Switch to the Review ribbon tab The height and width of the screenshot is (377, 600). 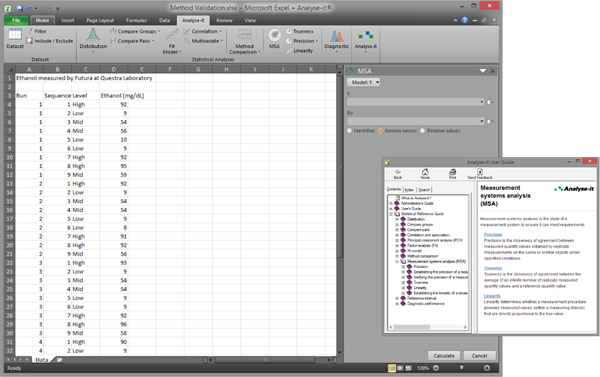(x=224, y=20)
